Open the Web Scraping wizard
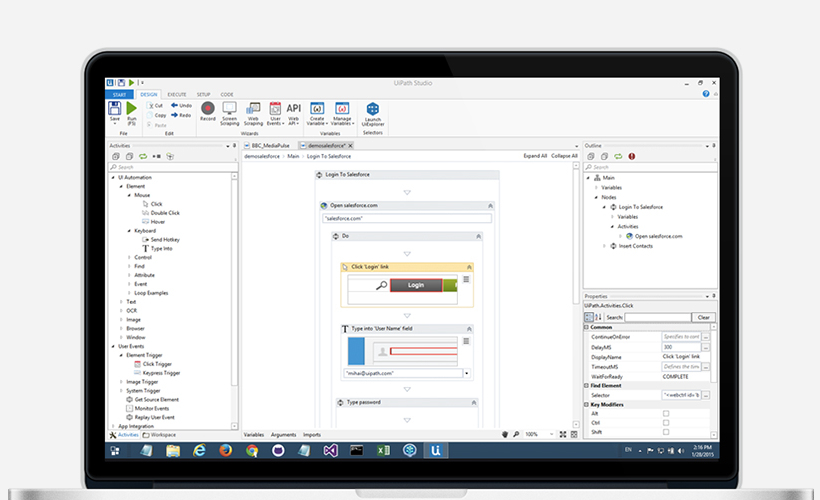The height and width of the screenshot is (500, 820). (253, 112)
